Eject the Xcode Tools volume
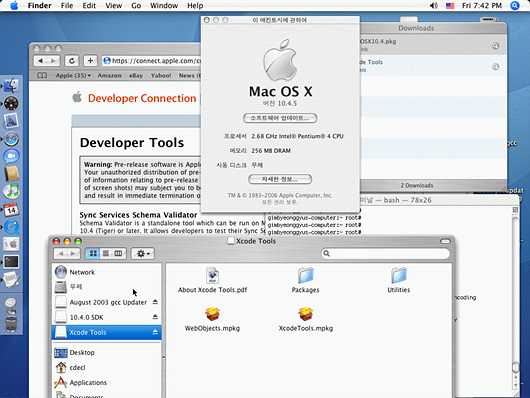 pyautogui.click(x=155, y=332)
